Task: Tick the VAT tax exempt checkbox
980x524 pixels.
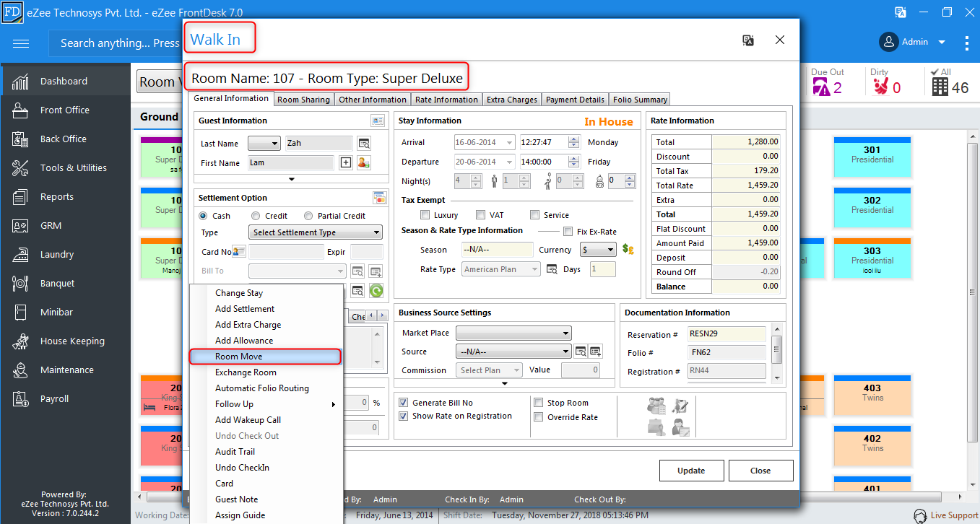Action: (x=480, y=215)
